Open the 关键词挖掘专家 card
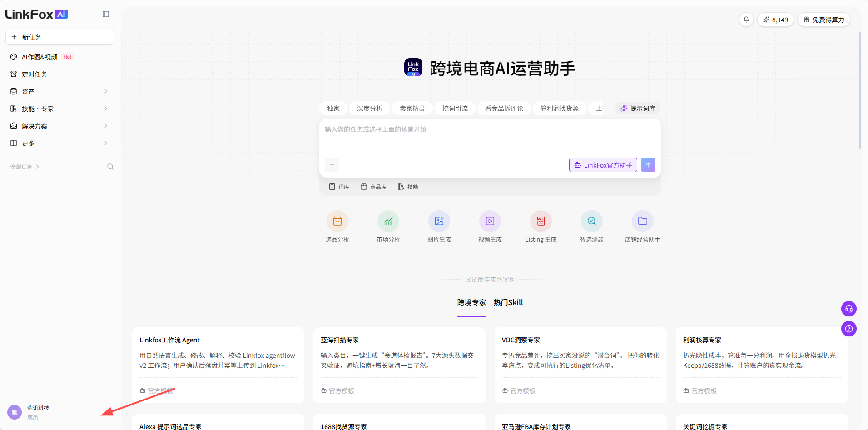Screen dimensions: 868x430 [x=762, y=422]
